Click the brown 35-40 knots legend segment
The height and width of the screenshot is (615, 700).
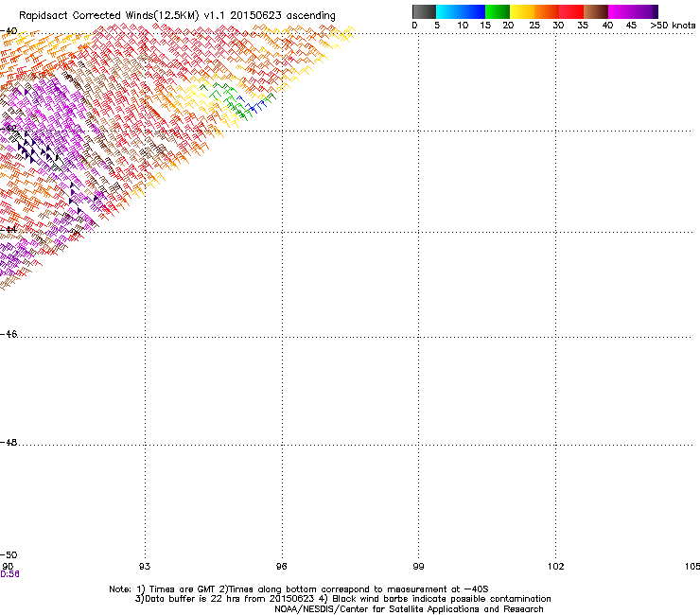(596, 11)
